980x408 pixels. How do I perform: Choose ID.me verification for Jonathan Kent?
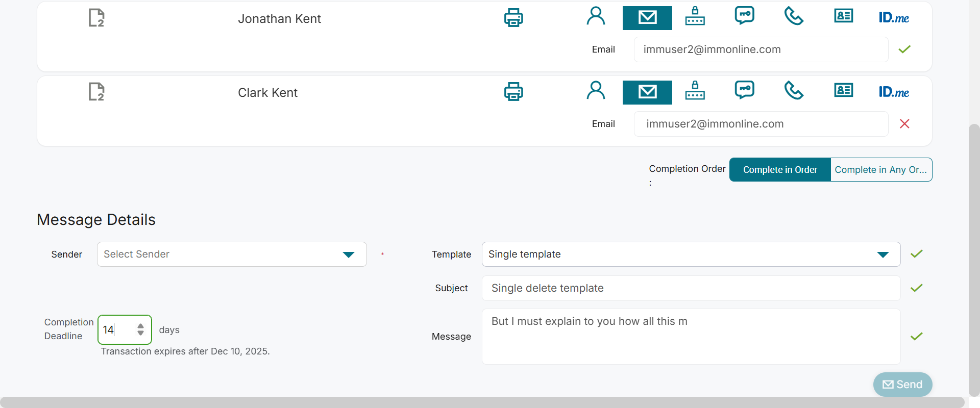[894, 18]
